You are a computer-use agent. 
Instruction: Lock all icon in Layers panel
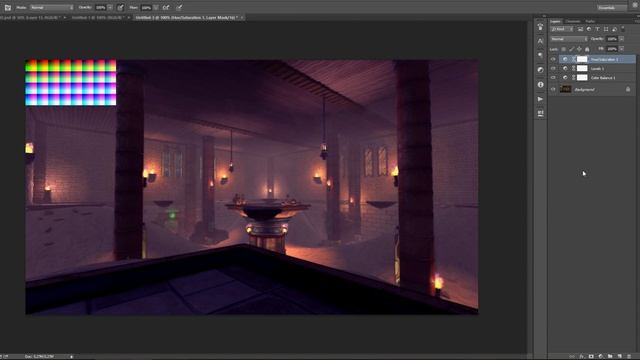click(x=587, y=49)
